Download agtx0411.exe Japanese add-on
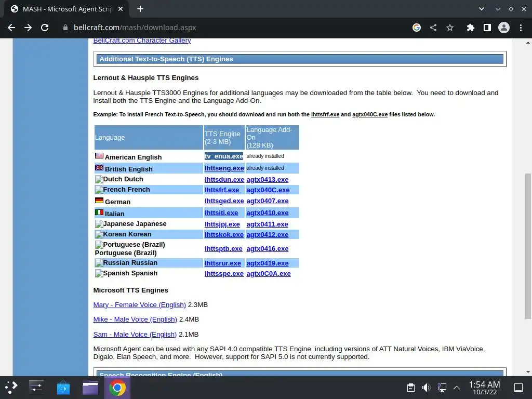 267,224
